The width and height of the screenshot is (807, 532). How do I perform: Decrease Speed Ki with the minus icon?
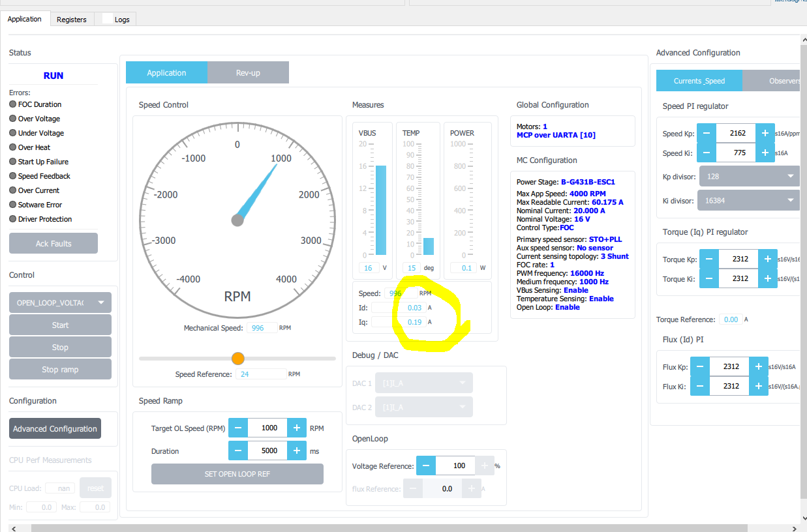(706, 153)
